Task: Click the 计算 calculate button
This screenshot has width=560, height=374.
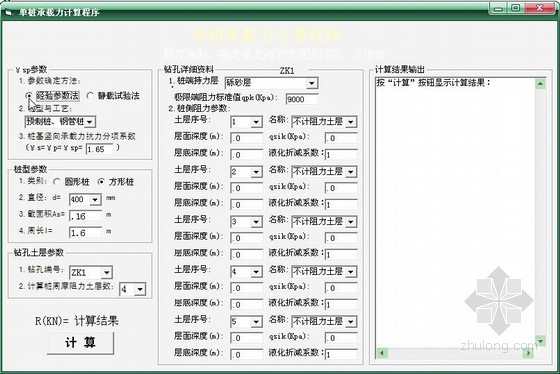Action: [x=80, y=343]
